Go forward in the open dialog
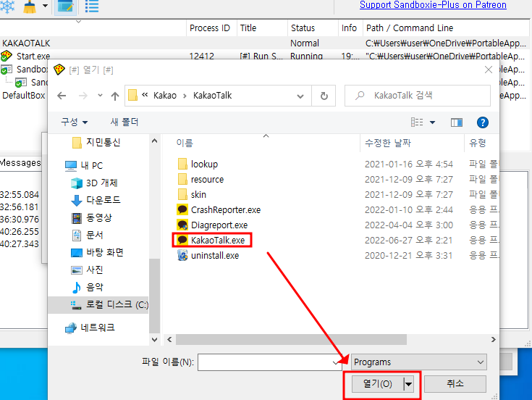 83,96
